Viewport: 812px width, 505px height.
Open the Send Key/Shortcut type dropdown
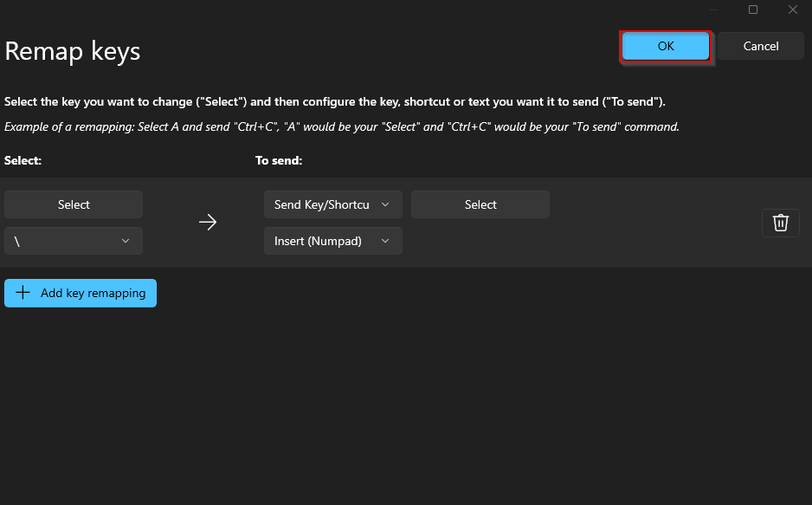(333, 204)
